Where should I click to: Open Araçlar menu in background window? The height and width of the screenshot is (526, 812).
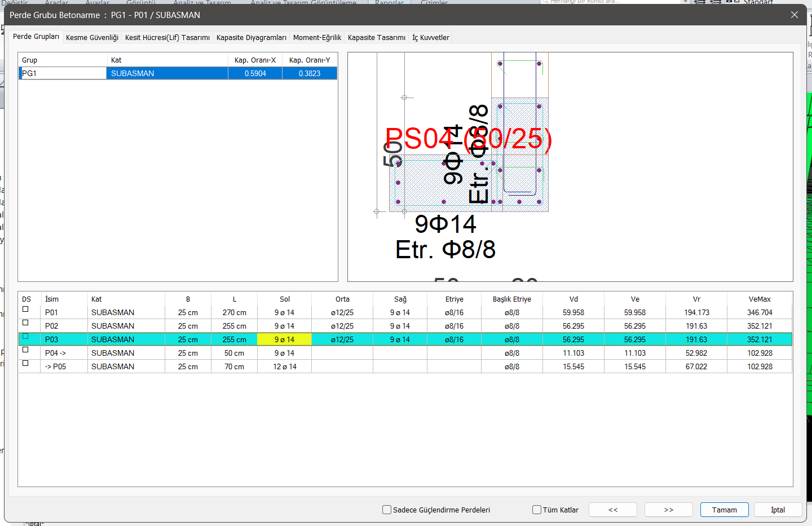coord(56,3)
